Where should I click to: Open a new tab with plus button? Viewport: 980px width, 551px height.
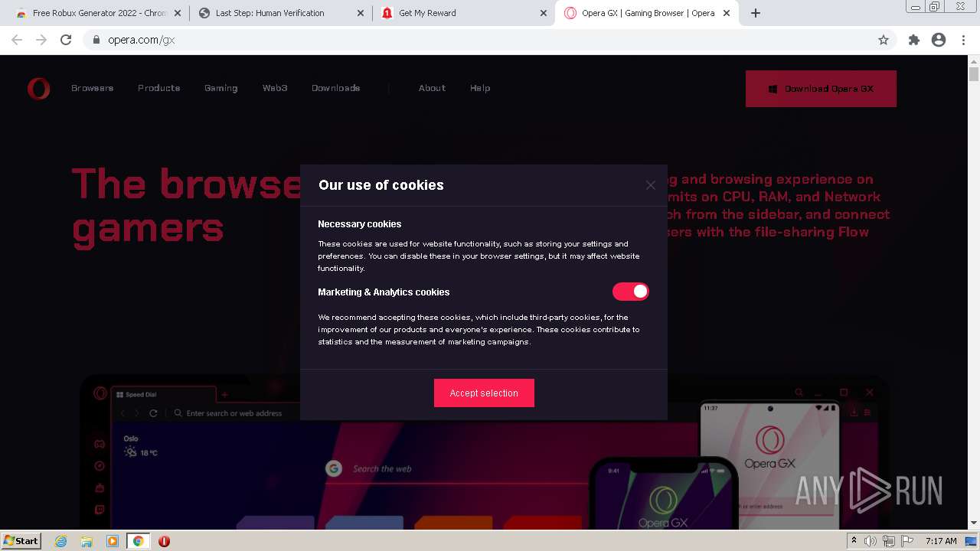[x=756, y=13]
